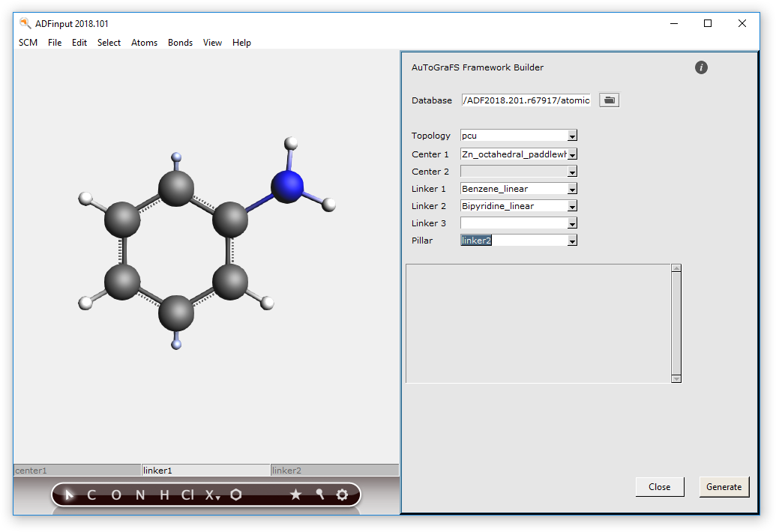This screenshot has width=776, height=532.
Task: Click the star icon in toolbar
Action: pos(296,495)
